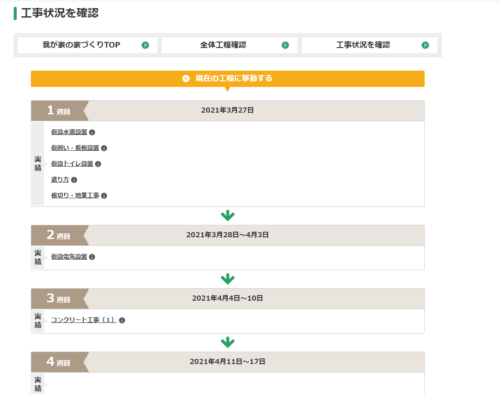Screen dimensions: 500x394
Task: Click green arrow icon on 我が家の家づくりTOP
Action: (145, 45)
